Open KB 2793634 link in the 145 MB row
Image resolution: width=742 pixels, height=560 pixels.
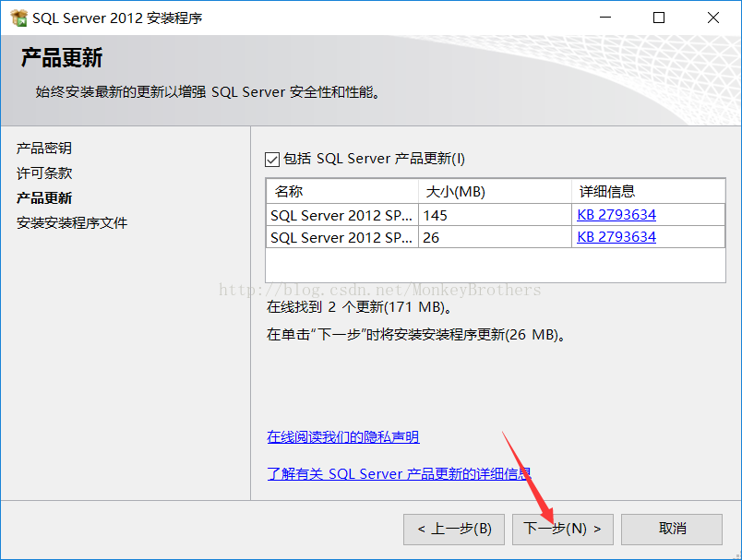pyautogui.click(x=616, y=215)
